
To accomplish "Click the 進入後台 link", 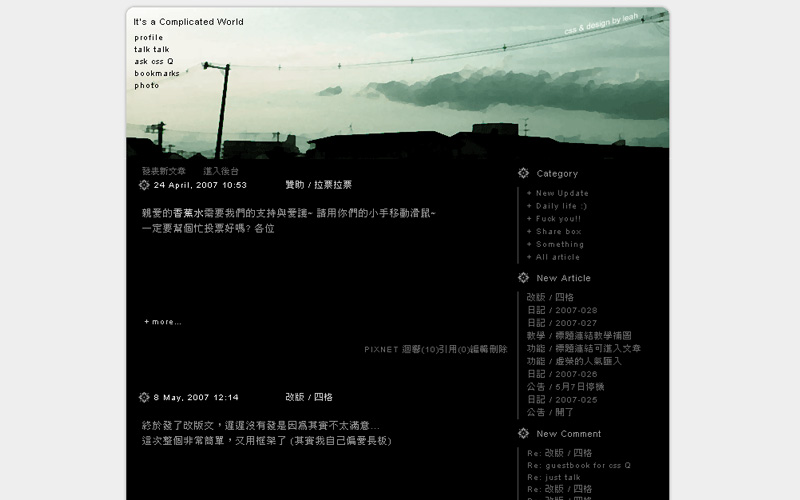I will point(221,171).
